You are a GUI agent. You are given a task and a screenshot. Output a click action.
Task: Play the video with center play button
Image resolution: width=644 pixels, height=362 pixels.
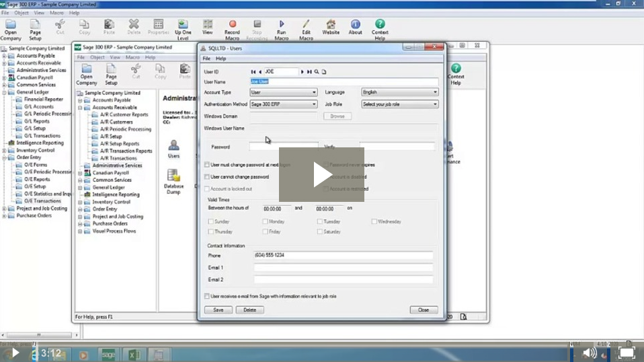pos(321,175)
